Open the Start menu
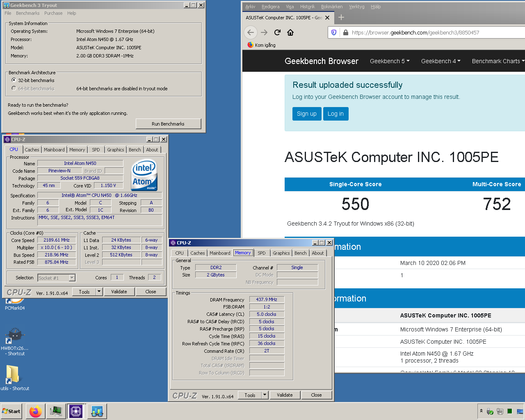 [11, 411]
